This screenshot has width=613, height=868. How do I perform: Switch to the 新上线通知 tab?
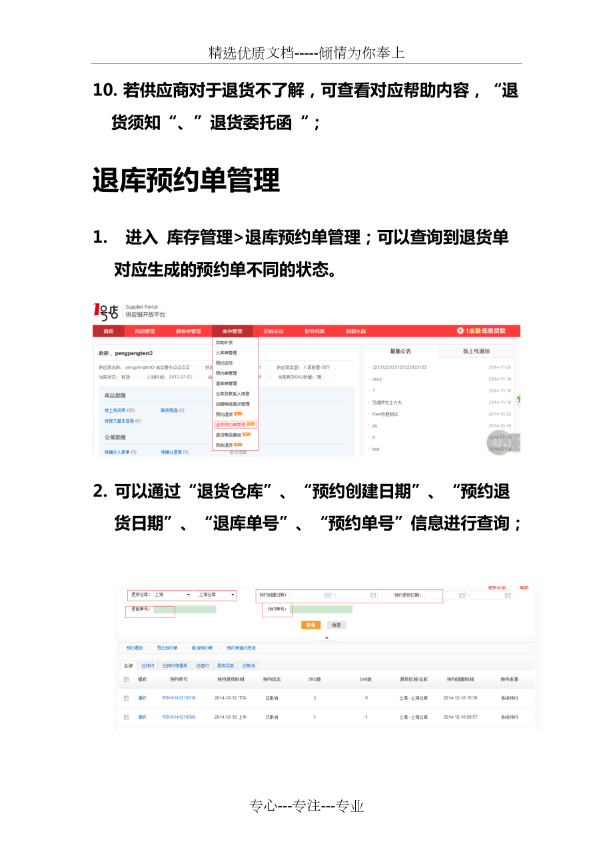[x=476, y=351]
